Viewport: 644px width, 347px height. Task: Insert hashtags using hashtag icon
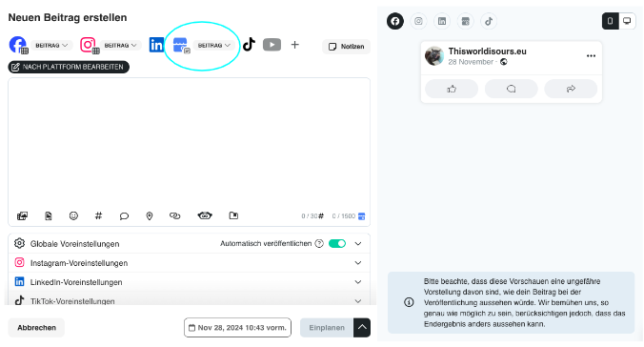pos(98,215)
